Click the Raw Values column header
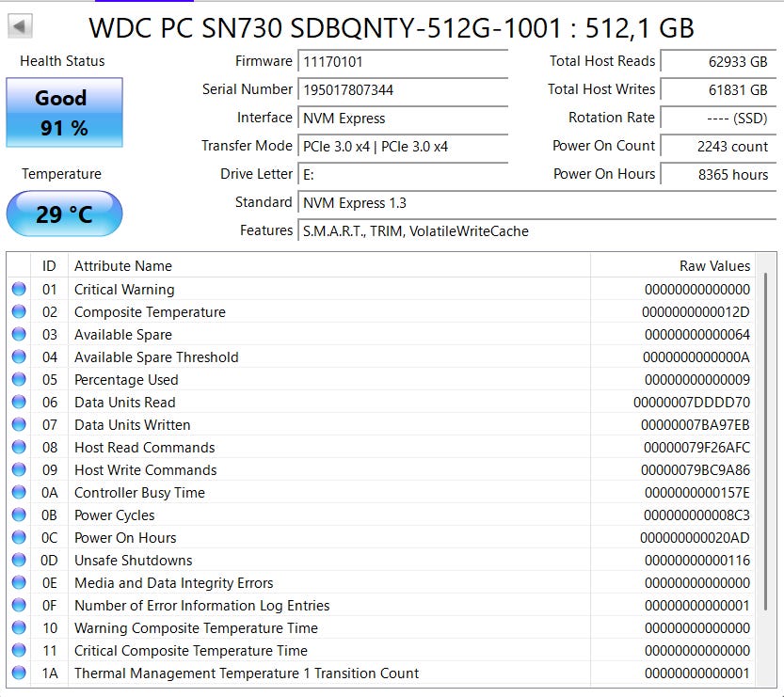This screenshot has height=697, width=784. coord(714,266)
